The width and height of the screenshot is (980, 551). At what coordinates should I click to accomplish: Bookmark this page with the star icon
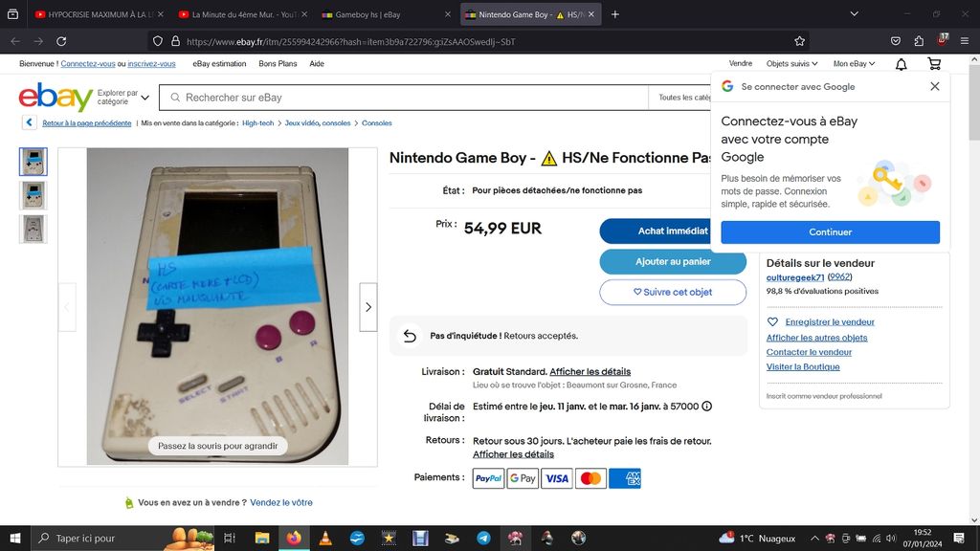tap(799, 41)
